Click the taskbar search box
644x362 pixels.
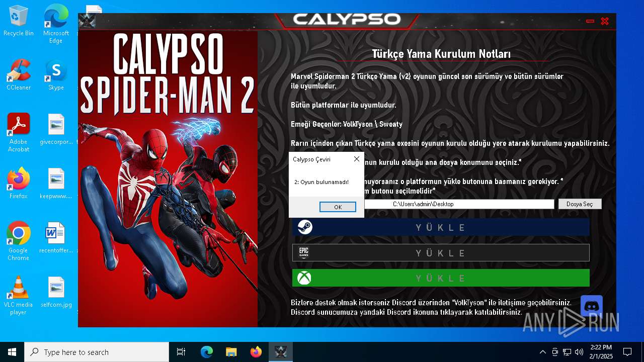click(x=97, y=352)
